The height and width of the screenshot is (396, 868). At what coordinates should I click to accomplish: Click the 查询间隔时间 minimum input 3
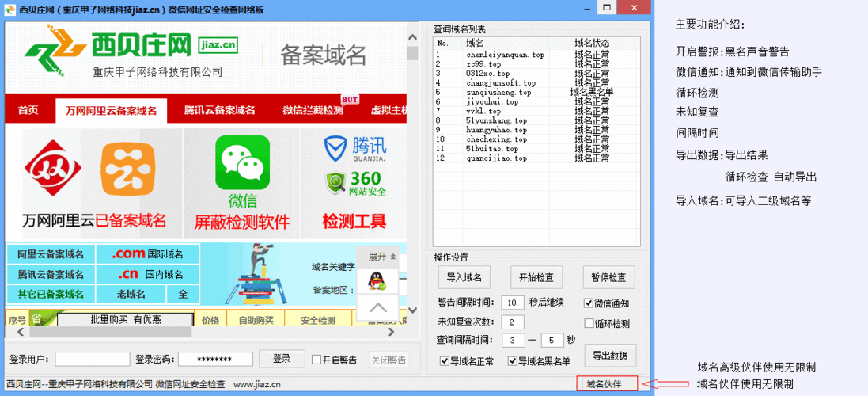[513, 340]
